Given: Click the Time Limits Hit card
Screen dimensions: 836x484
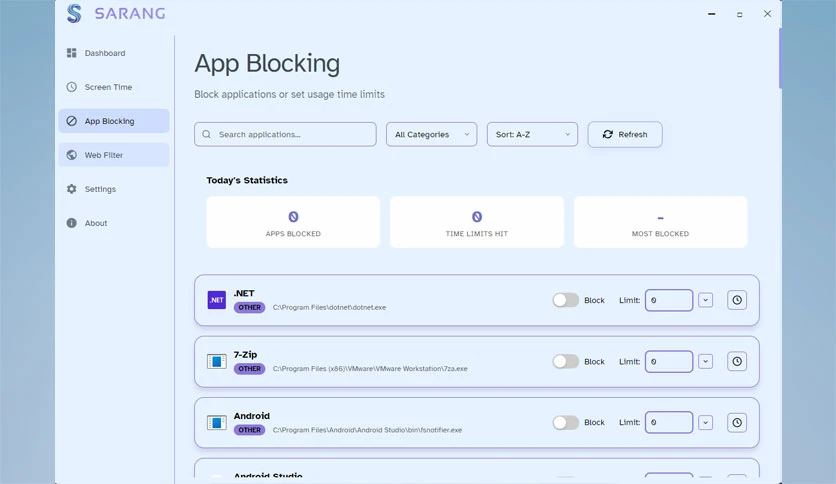Looking at the screenshot, I should [477, 222].
